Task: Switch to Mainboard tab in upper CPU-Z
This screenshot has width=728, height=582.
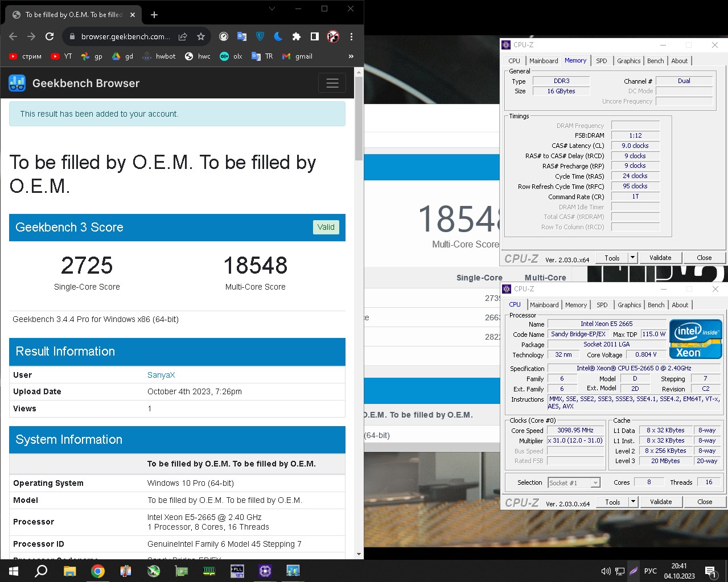Action: (544, 61)
